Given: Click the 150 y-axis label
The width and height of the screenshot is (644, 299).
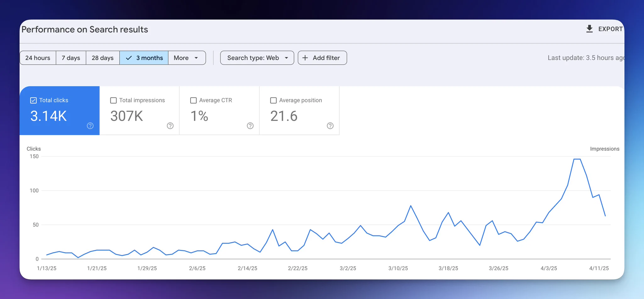Looking at the screenshot, I should [x=34, y=156].
